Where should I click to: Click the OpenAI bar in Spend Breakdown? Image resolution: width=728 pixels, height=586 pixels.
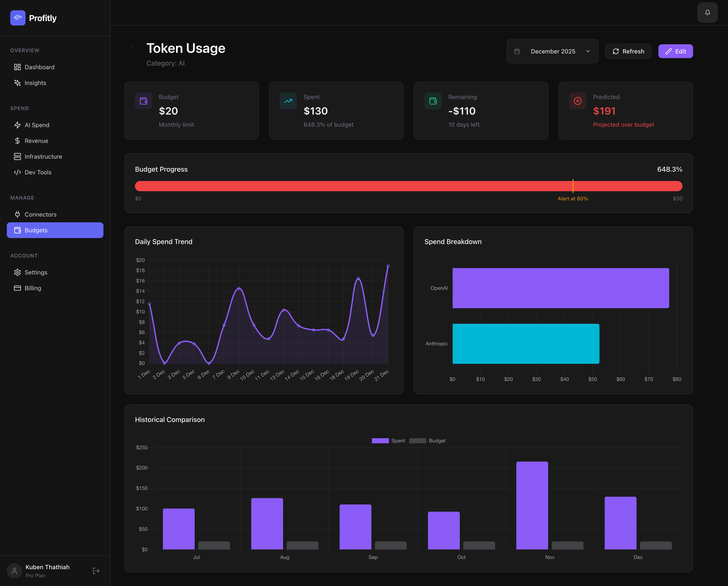point(560,288)
